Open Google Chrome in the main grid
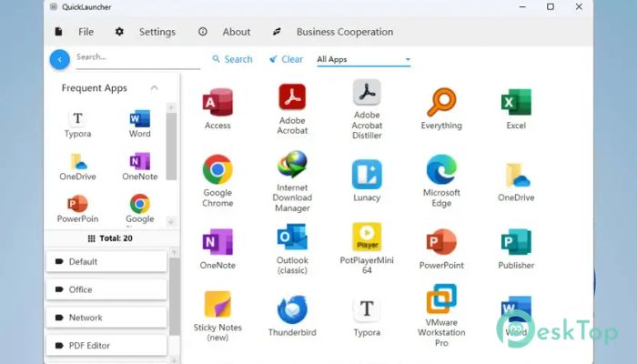This screenshot has width=637, height=364. pos(217,181)
